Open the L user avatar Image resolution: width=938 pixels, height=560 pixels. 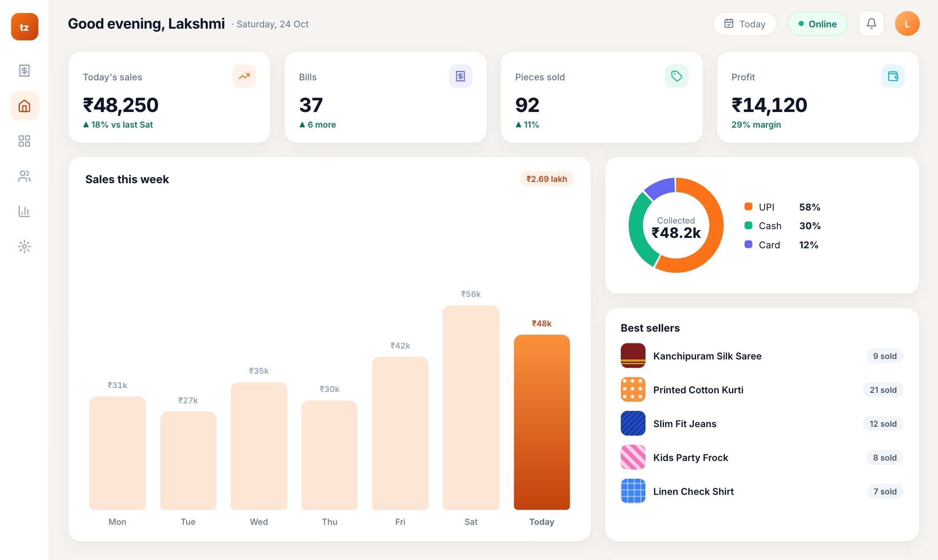[x=907, y=23]
